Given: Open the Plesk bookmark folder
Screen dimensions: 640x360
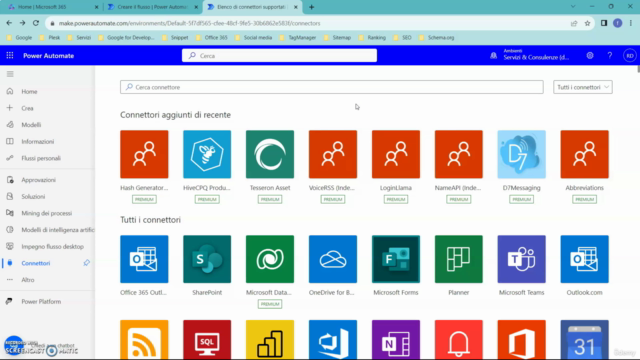Looking at the screenshot, I should pyautogui.click(x=50, y=38).
